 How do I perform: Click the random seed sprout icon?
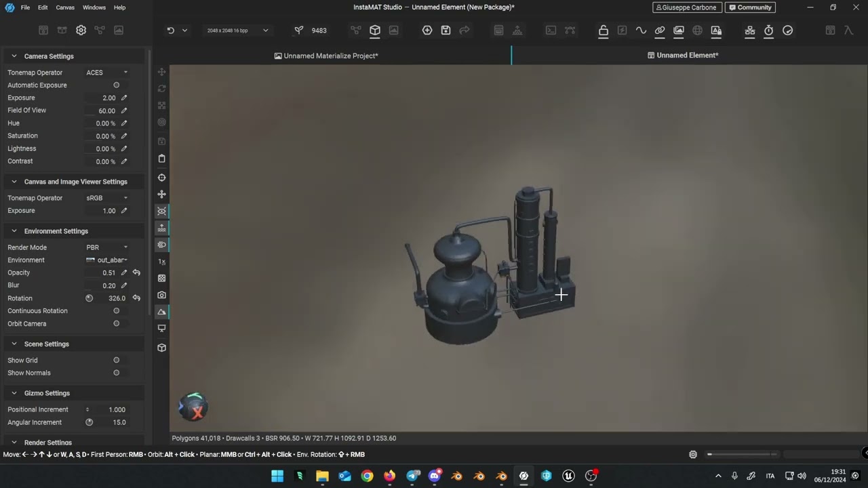[x=299, y=30]
